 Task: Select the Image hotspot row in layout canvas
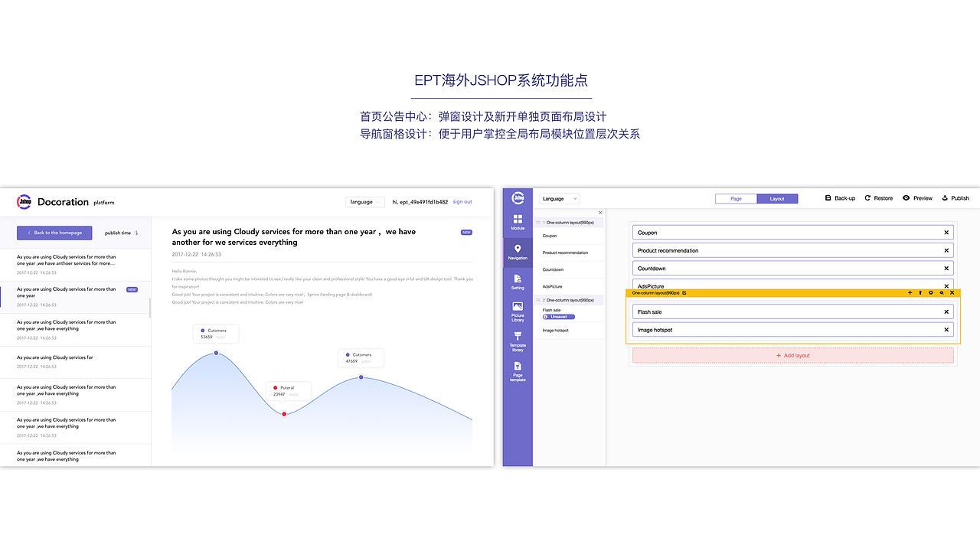point(793,330)
